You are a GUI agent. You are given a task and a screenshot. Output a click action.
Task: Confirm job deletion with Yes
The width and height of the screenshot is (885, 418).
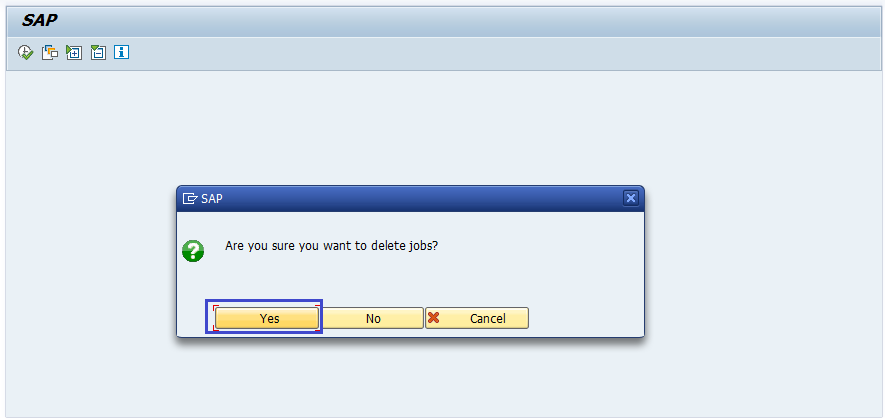(x=269, y=318)
